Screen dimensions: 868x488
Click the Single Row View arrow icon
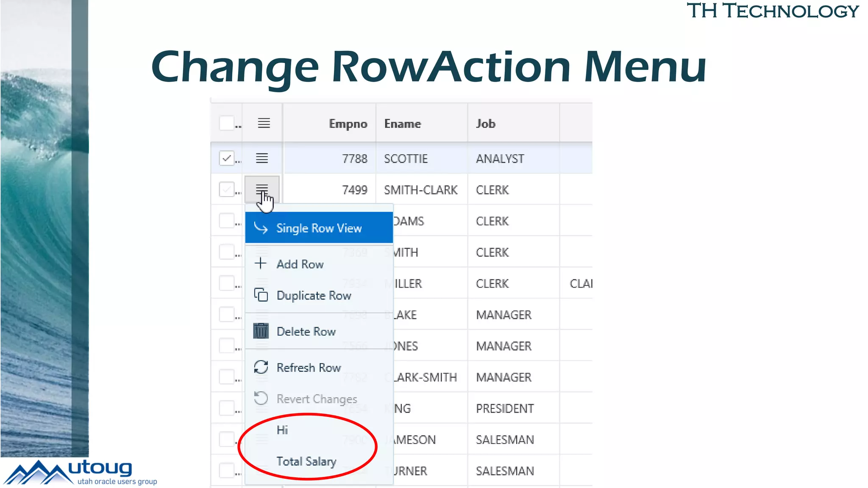point(261,228)
